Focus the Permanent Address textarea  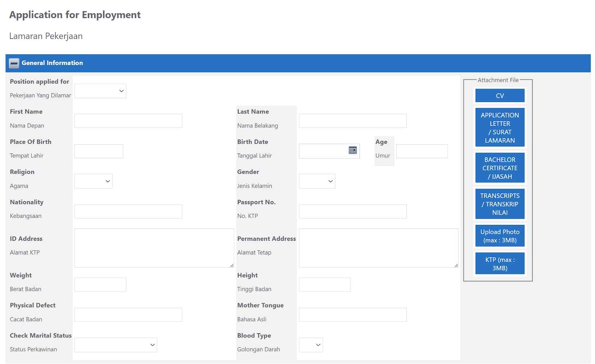click(379, 248)
